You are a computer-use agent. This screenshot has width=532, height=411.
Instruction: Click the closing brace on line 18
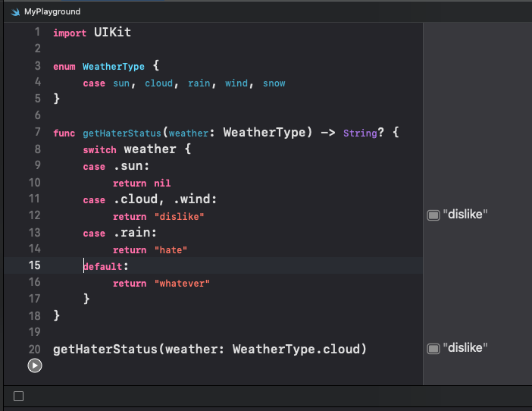pyautogui.click(x=57, y=315)
